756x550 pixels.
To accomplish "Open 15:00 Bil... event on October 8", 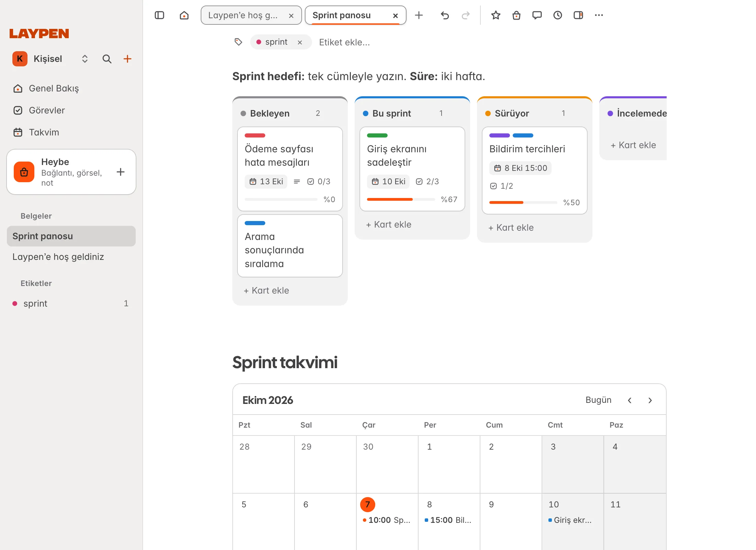I will [448, 520].
